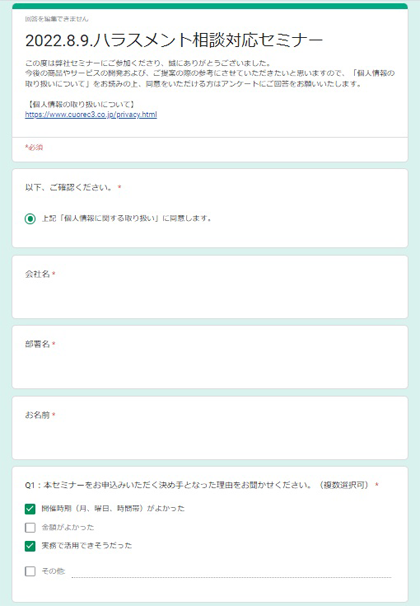
Task: Click the 以下、ご確認ください question heading
Action: 69,187
